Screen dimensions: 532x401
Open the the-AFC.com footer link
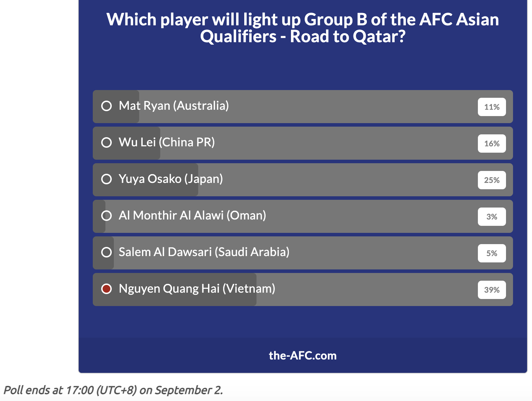tap(303, 356)
